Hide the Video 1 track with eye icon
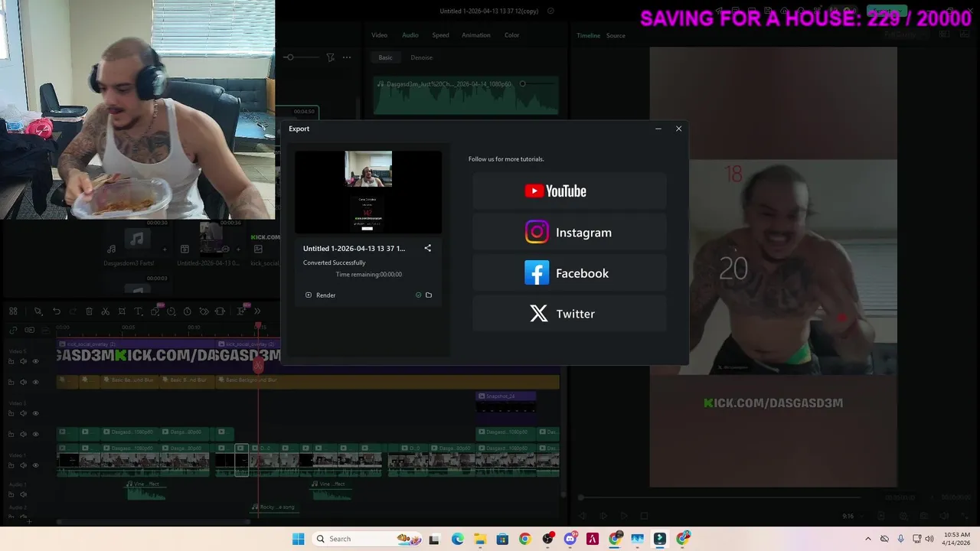 35,465
